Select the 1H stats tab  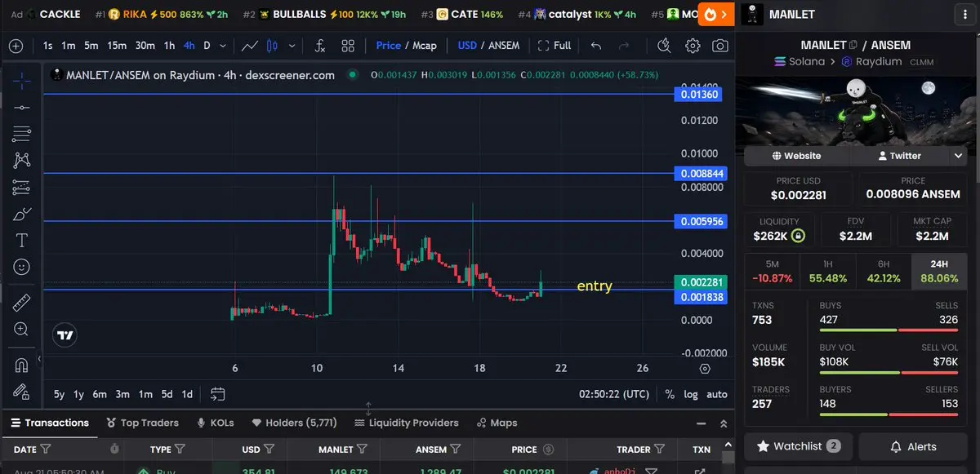point(827,271)
